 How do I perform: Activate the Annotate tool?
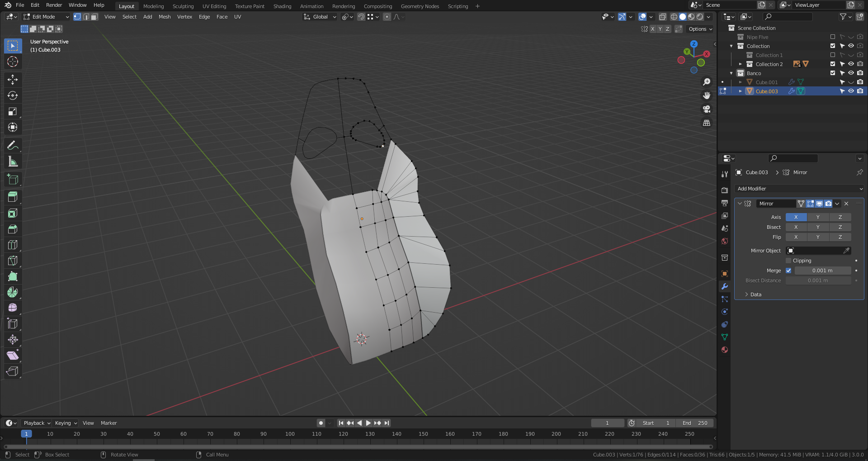(13, 146)
